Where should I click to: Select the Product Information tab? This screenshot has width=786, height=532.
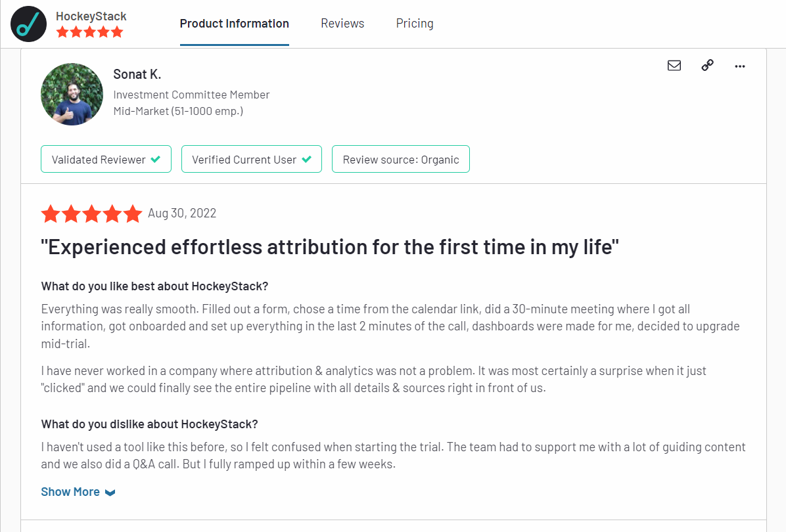(235, 24)
